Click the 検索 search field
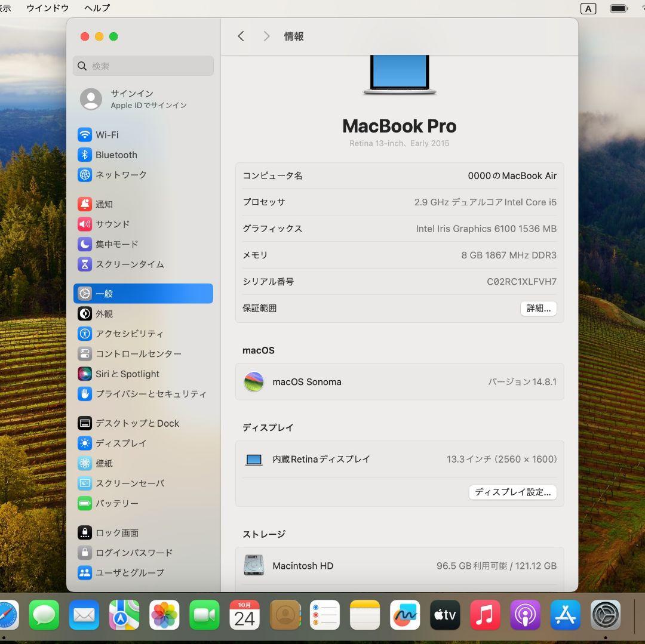Image resolution: width=645 pixels, height=644 pixels. [143, 66]
